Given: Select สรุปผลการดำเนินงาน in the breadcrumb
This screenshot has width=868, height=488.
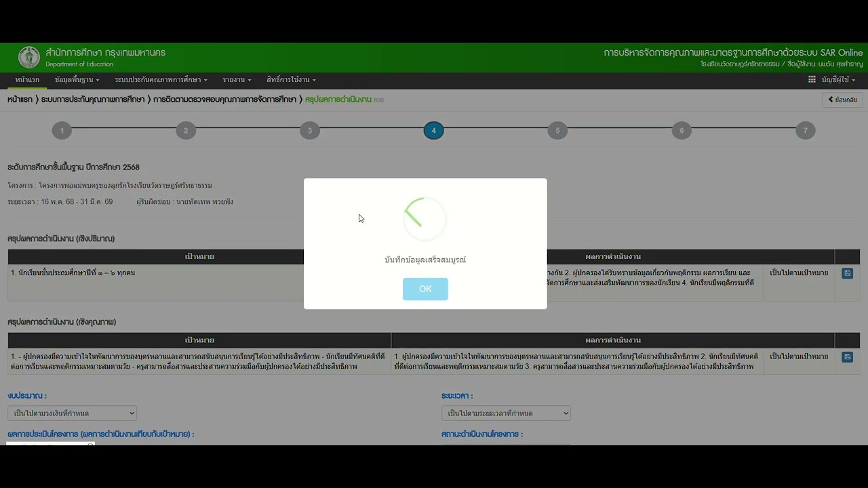Looking at the screenshot, I should click(338, 100).
